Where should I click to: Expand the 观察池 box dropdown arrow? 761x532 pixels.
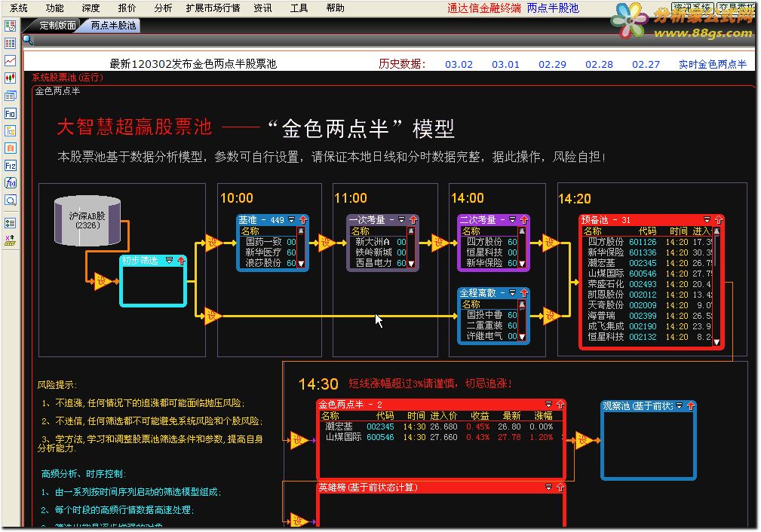click(x=679, y=405)
